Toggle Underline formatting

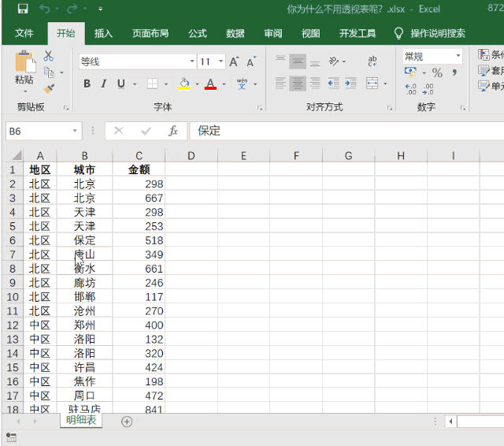click(120, 84)
